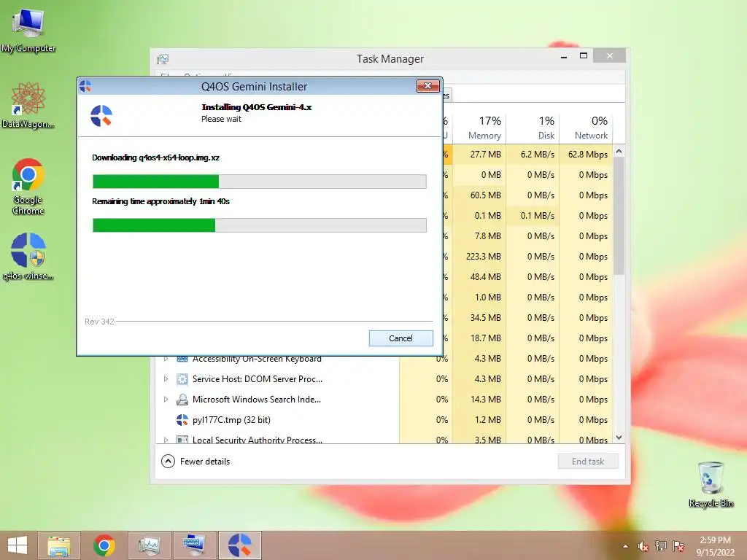Image resolution: width=747 pixels, height=560 pixels.
Task: Select the 27.7 MB memory cell
Action: point(479,155)
